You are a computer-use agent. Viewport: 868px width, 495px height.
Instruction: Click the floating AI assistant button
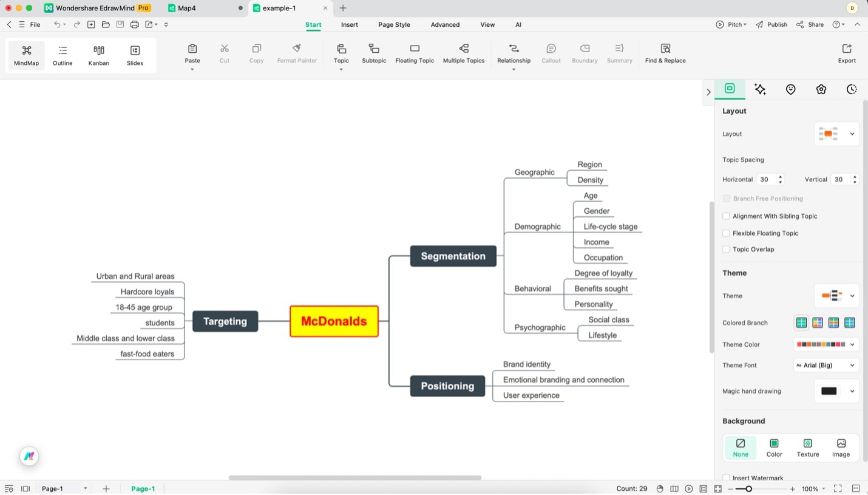click(29, 456)
